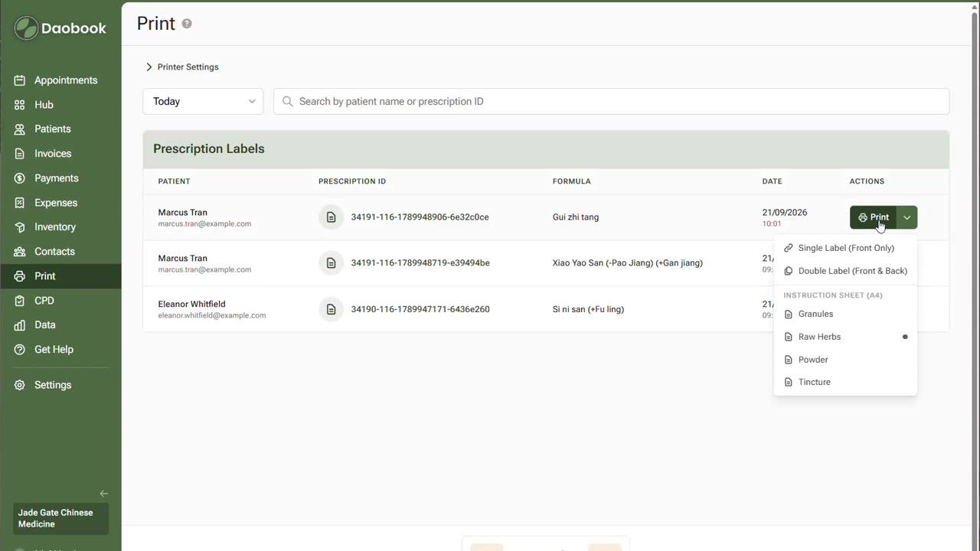This screenshot has height=551, width=980.
Task: Click the Inventory icon in sidebar
Action: [x=20, y=227]
